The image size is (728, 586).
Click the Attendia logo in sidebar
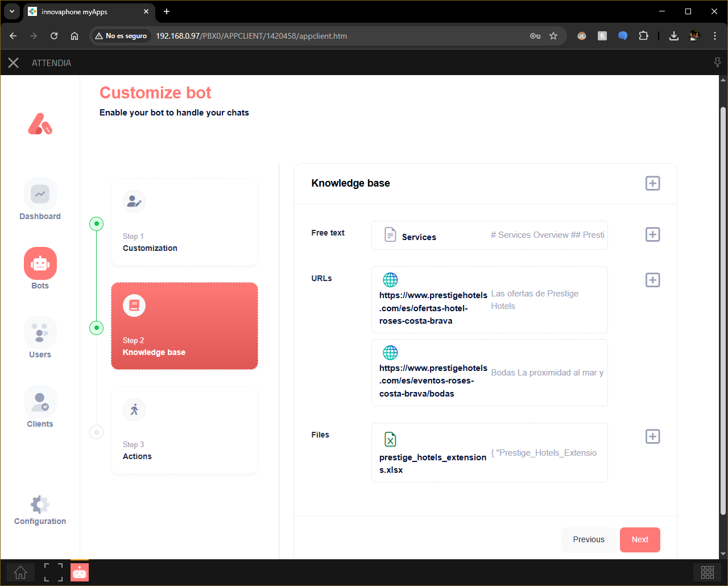tap(40, 123)
